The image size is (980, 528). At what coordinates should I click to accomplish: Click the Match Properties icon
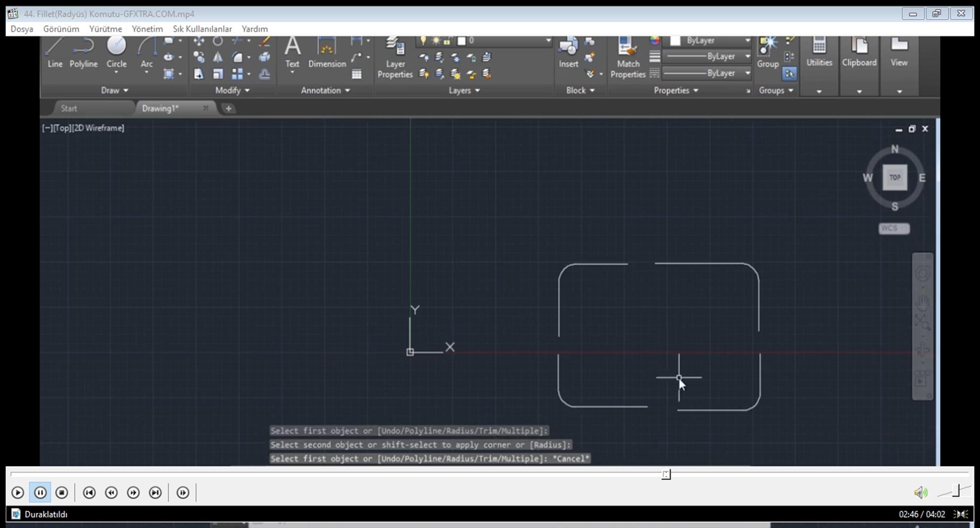[628, 57]
